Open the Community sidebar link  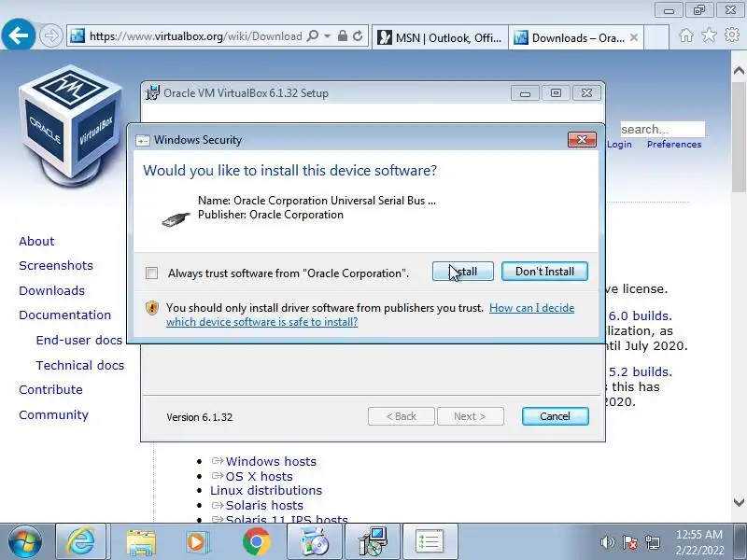point(53,414)
